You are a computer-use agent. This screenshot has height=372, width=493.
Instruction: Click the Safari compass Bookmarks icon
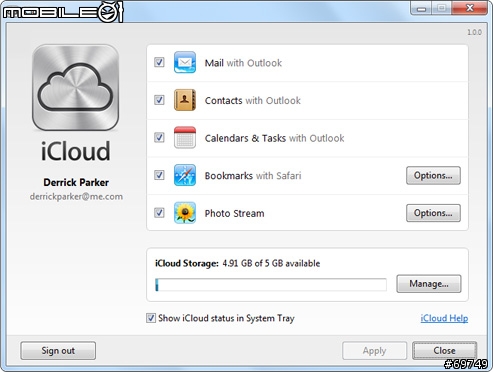click(185, 175)
